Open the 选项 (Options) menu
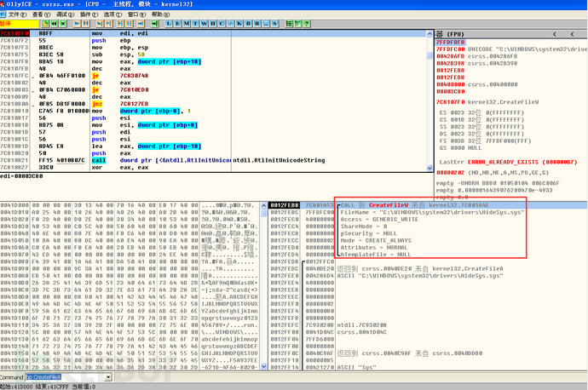Image resolution: width=588 pixels, height=390 pixels. pos(112,14)
